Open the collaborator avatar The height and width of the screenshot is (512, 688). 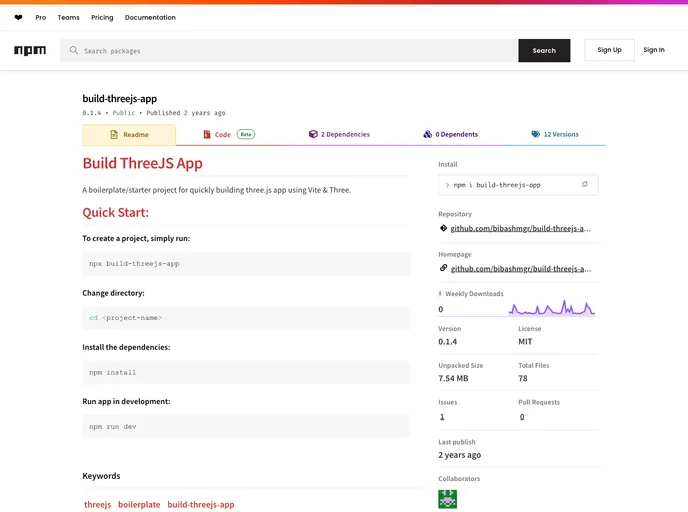pyautogui.click(x=448, y=499)
